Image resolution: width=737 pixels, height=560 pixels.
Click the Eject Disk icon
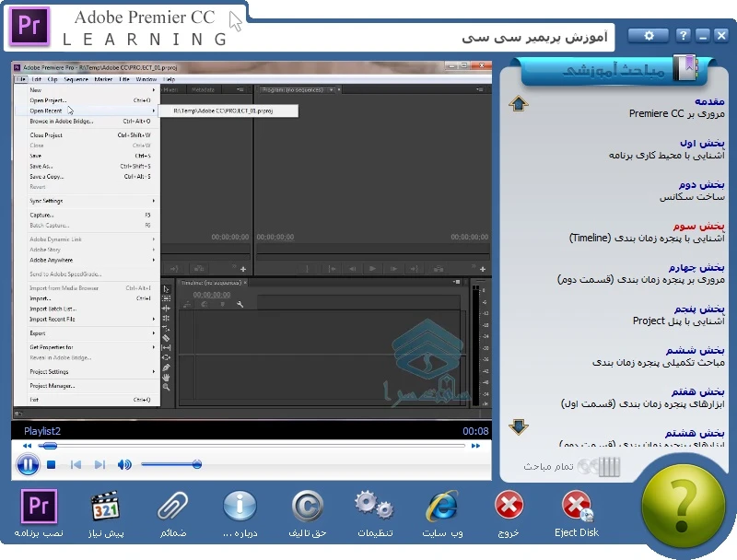(577, 507)
